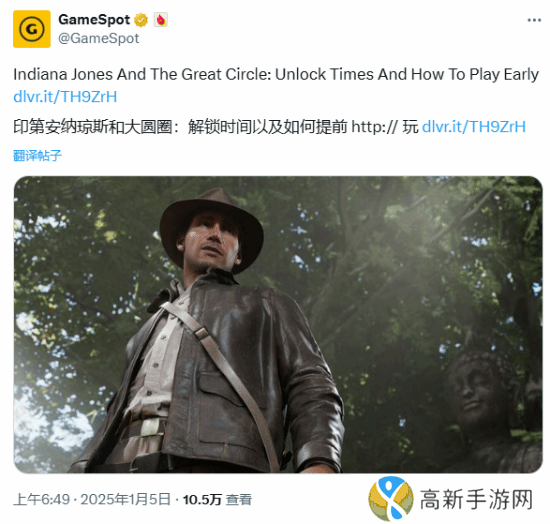The image size is (550, 524).
Task: Click the tweet headline text about Unlock Times
Action: point(276,75)
